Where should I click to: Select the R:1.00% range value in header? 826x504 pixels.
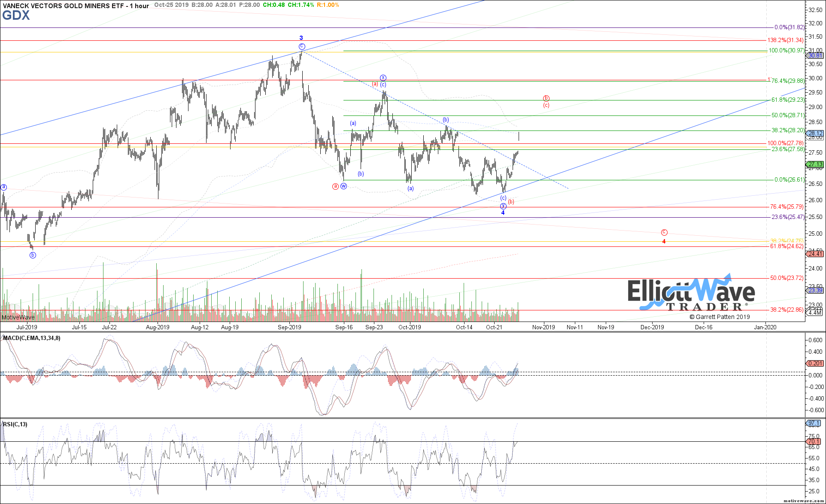pos(328,5)
